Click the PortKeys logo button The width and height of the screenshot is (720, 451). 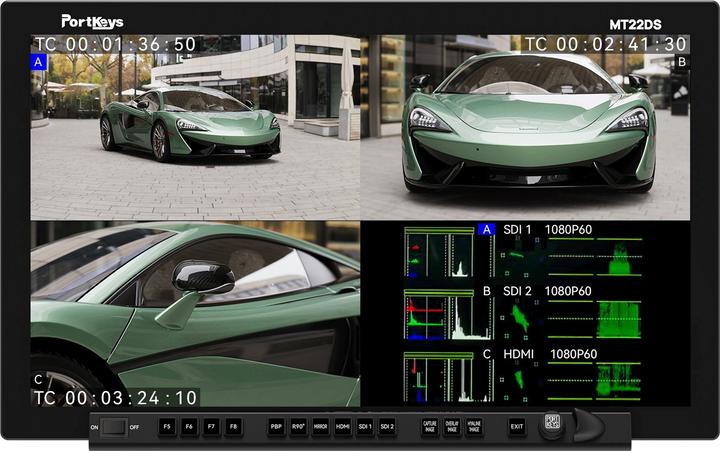pos(552,424)
